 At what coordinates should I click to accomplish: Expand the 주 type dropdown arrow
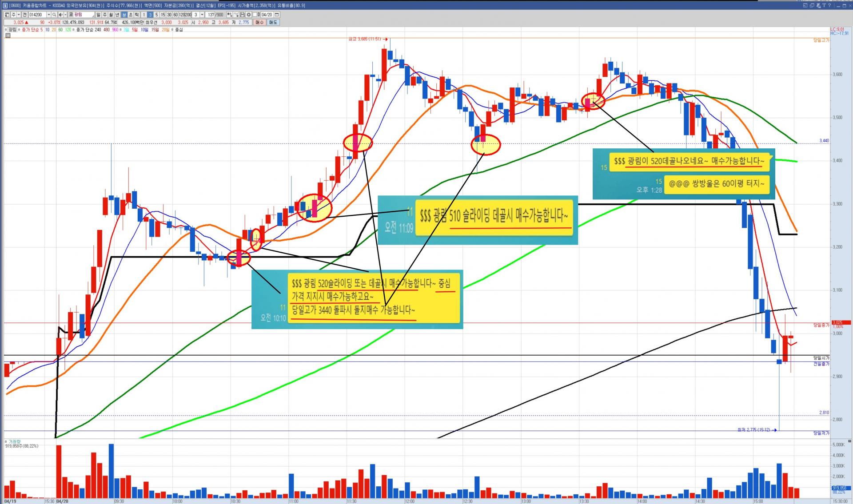click(19, 15)
